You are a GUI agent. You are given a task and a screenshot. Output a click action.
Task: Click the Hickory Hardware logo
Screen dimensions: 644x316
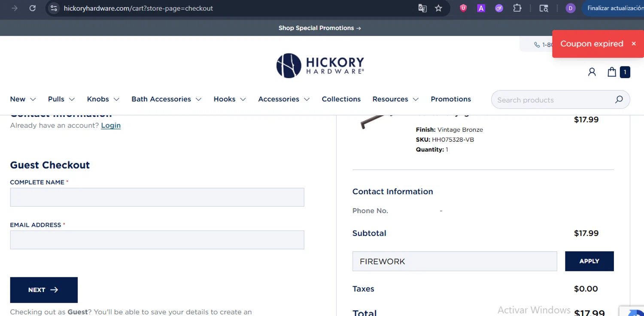(x=320, y=66)
